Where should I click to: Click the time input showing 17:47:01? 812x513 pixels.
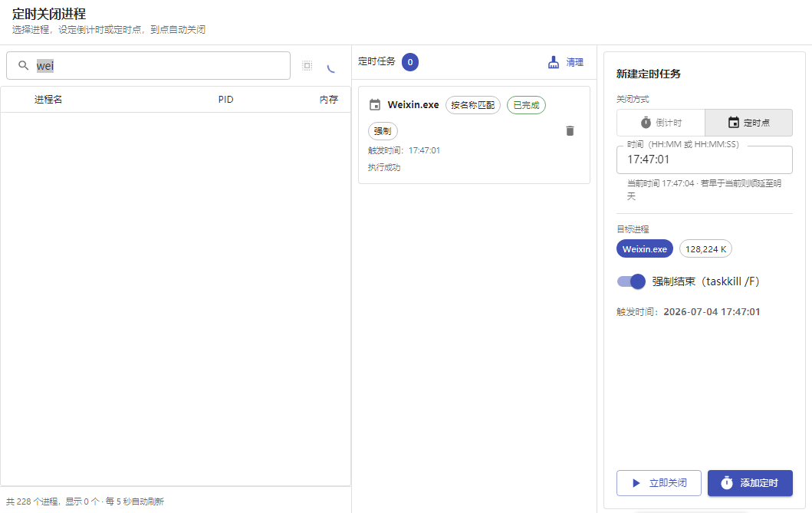(705, 159)
